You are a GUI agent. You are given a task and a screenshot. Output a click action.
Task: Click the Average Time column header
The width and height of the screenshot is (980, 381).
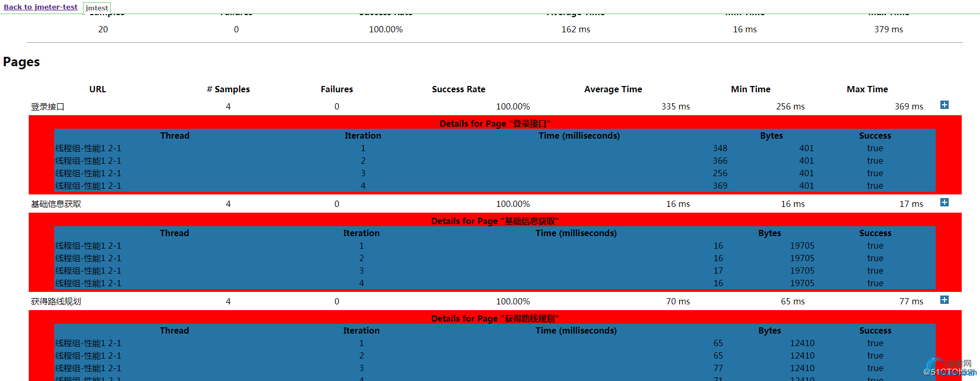click(x=613, y=89)
